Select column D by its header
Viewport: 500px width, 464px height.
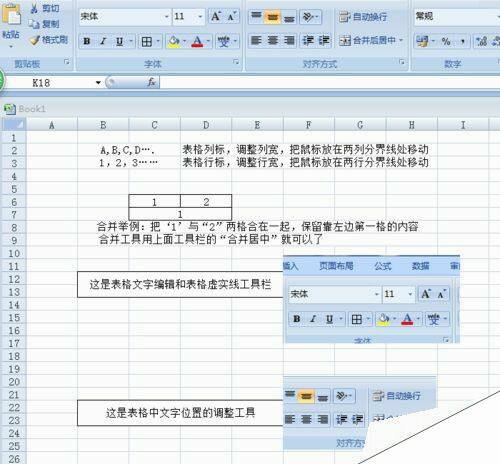click(x=206, y=125)
